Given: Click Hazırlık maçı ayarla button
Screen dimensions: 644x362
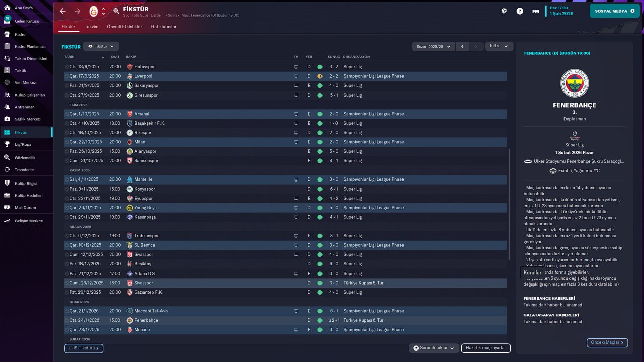Looking at the screenshot, I should (485, 348).
